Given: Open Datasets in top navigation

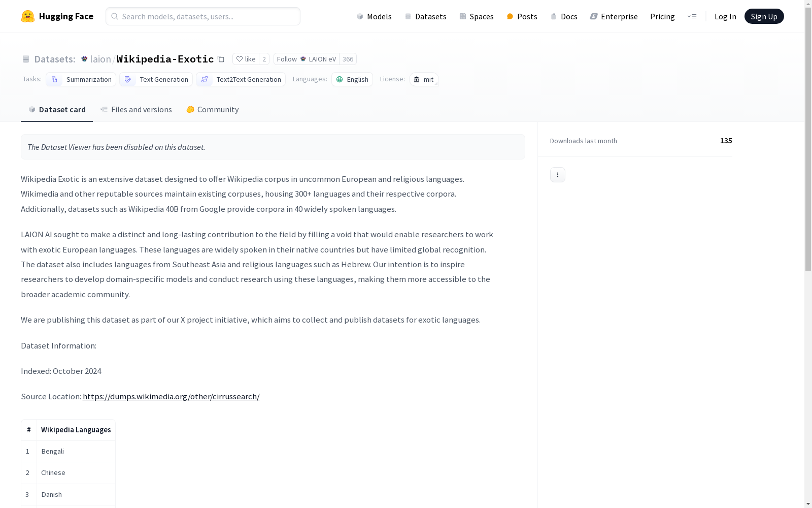Looking at the screenshot, I should (425, 16).
